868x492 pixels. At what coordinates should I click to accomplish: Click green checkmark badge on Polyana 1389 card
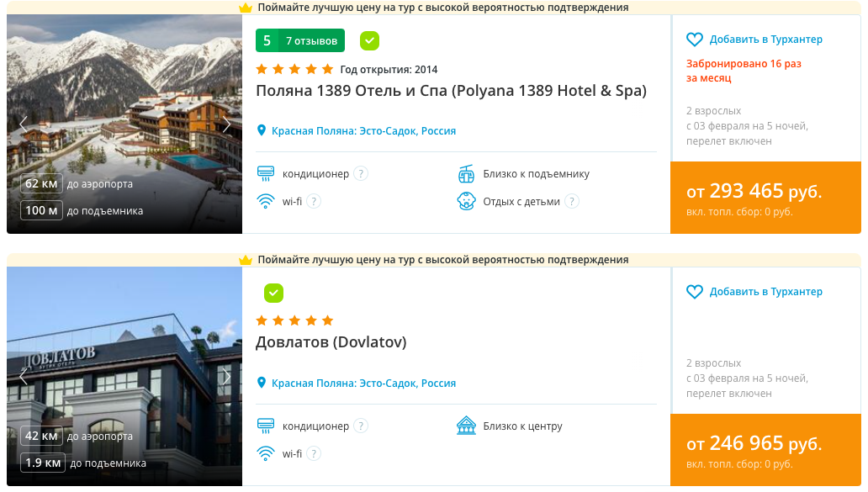point(369,40)
